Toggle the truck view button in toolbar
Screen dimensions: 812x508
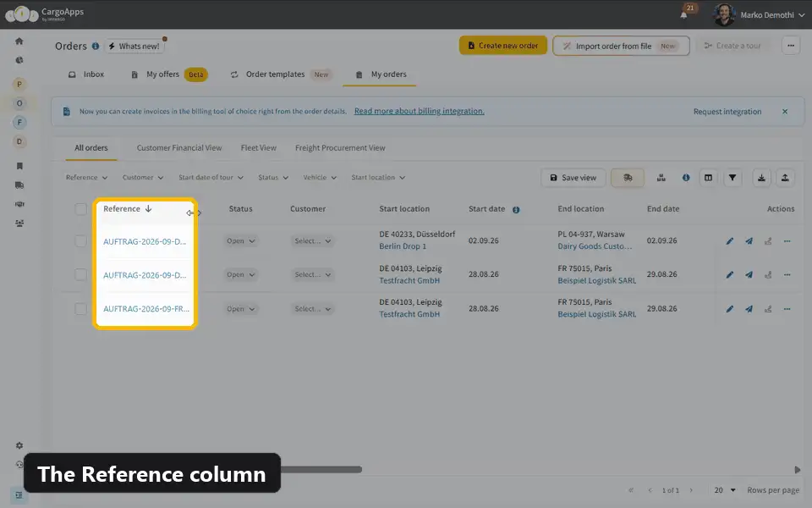coord(627,178)
